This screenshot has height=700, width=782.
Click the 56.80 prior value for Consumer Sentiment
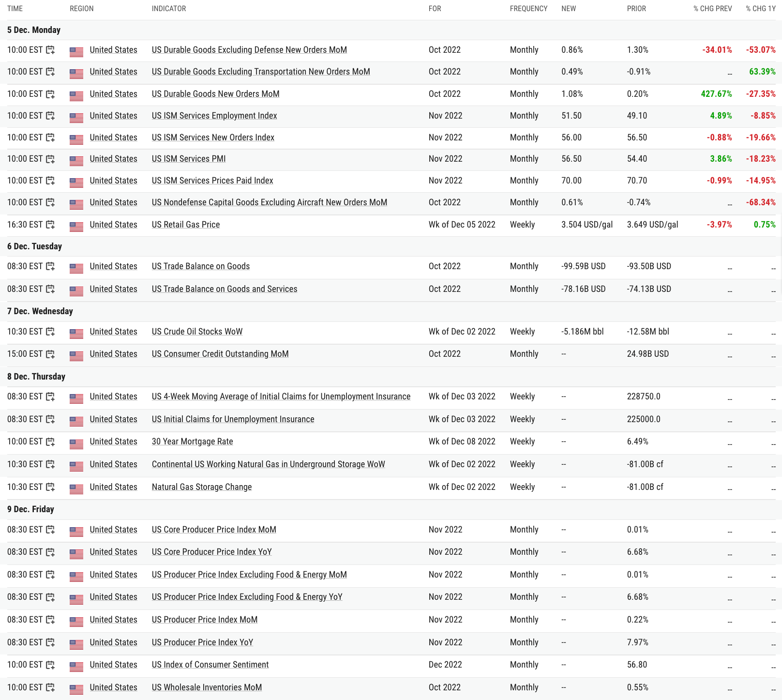click(x=637, y=665)
